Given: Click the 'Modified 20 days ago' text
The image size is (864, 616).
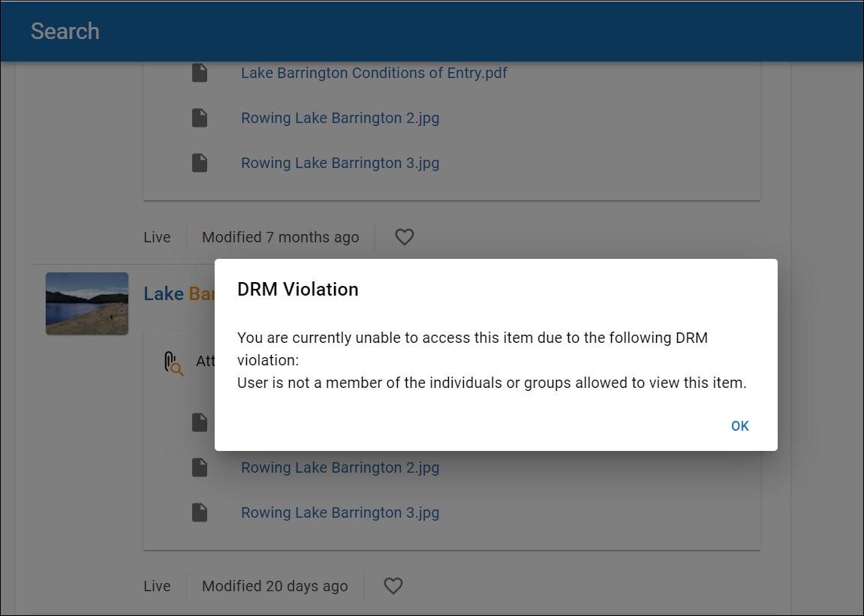Looking at the screenshot, I should 275,586.
